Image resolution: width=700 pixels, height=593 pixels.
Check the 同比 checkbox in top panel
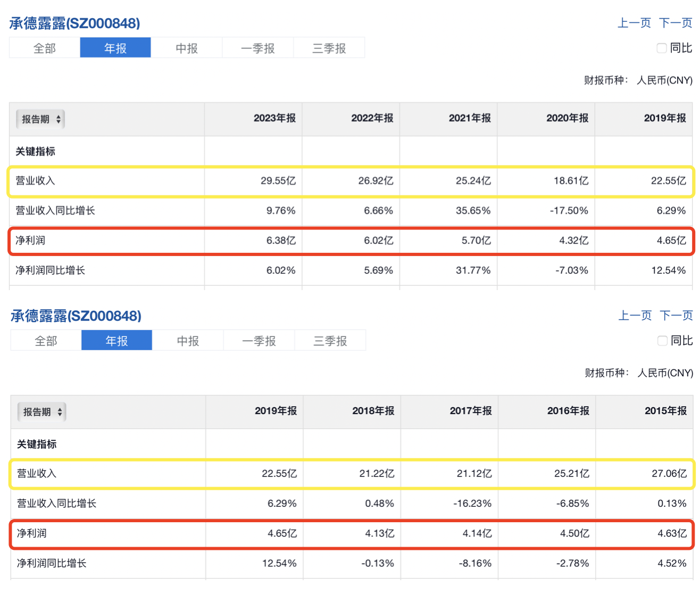662,48
